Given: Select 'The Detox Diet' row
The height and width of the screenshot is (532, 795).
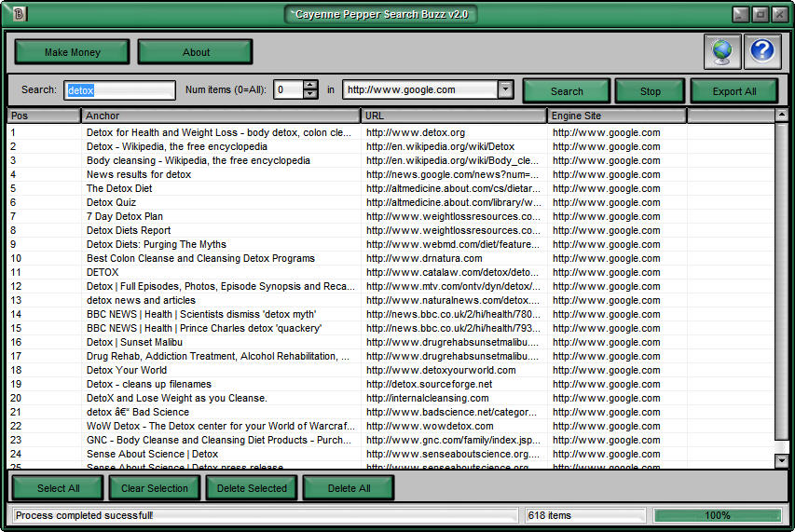Looking at the screenshot, I should [391, 188].
